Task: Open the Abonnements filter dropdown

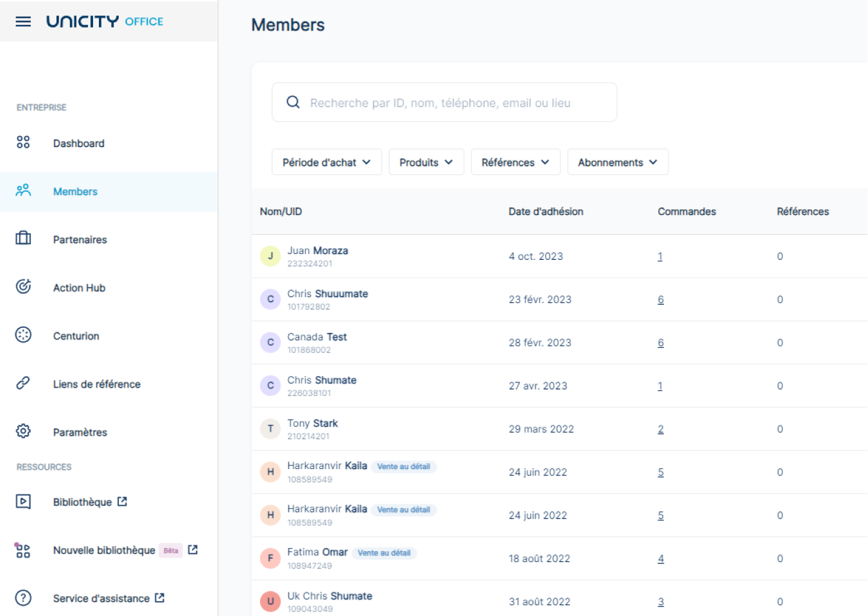Action: 618,162
